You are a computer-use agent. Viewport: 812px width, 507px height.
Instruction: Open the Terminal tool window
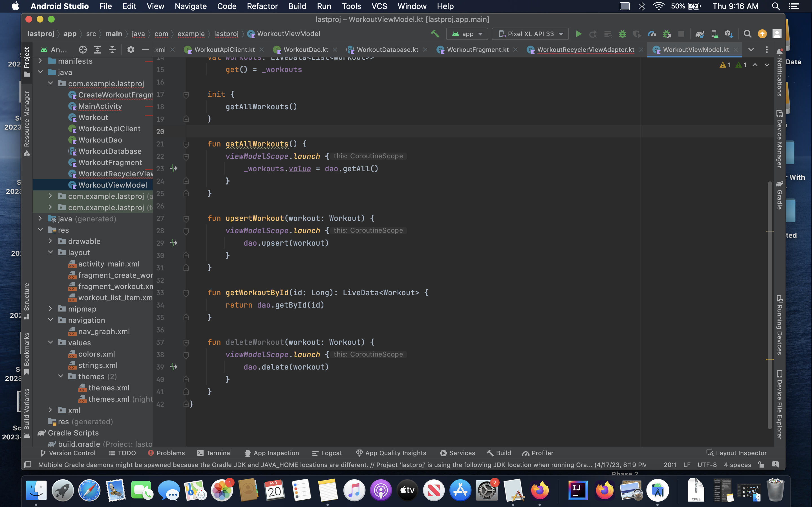214,453
